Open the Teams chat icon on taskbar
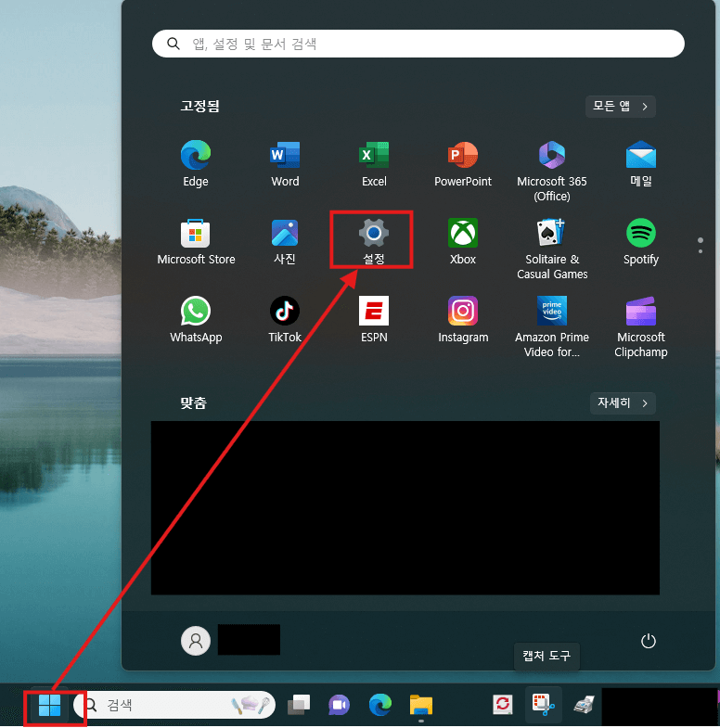Screen dimensions: 720x728 click(339, 705)
